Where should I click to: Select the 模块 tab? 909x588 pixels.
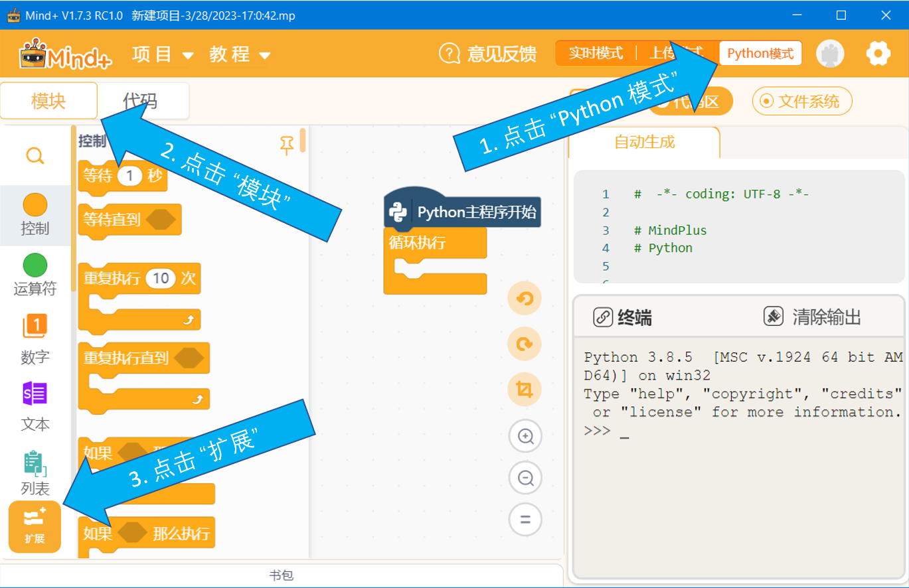pos(48,101)
